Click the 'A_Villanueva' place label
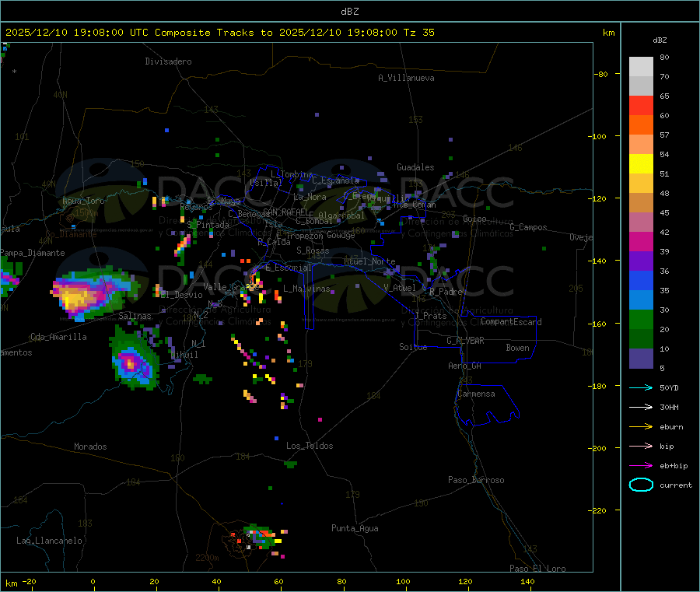This screenshot has height=592, width=700. click(x=406, y=78)
